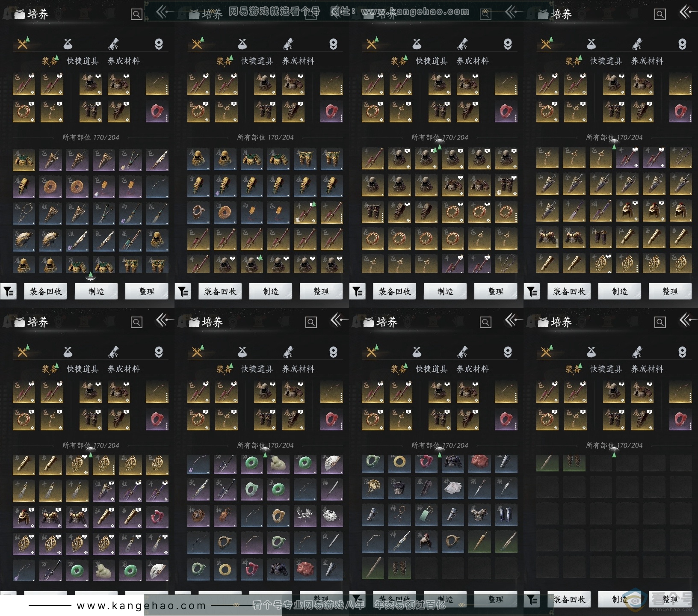Switch to 养成材料 tab in top-right panel

pyautogui.click(x=647, y=61)
